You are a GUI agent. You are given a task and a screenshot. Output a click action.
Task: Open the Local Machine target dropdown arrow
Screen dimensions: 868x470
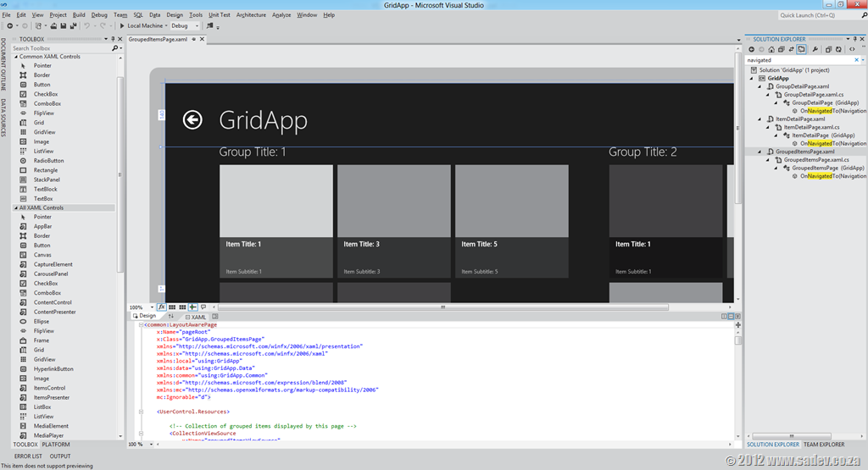pos(166,25)
